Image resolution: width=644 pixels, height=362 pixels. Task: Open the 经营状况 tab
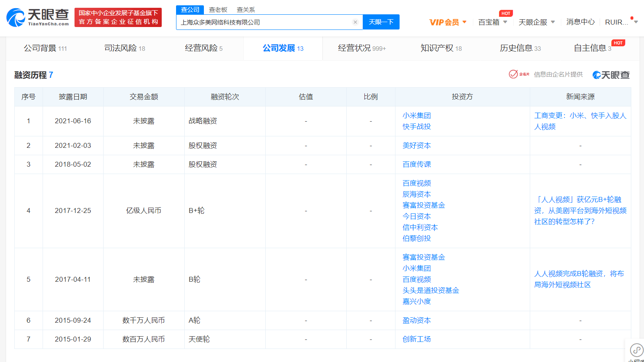(362, 48)
